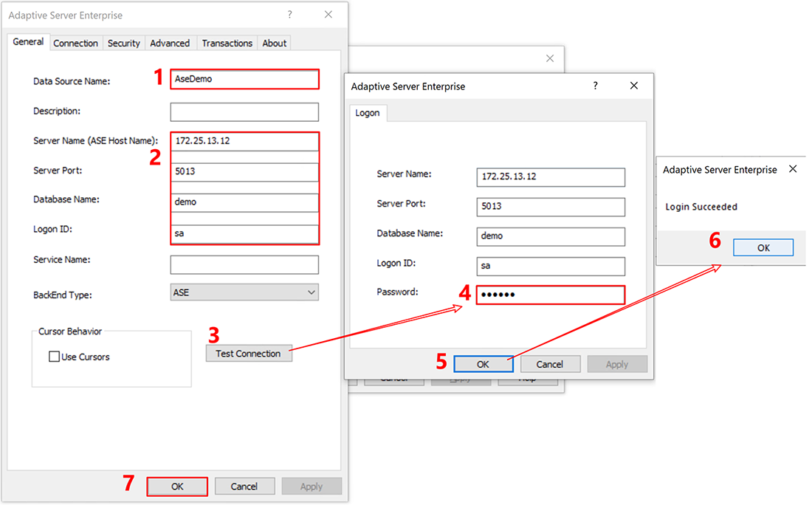812x505 pixels.
Task: Click OK in the Login Succeeded box
Action: coord(763,248)
